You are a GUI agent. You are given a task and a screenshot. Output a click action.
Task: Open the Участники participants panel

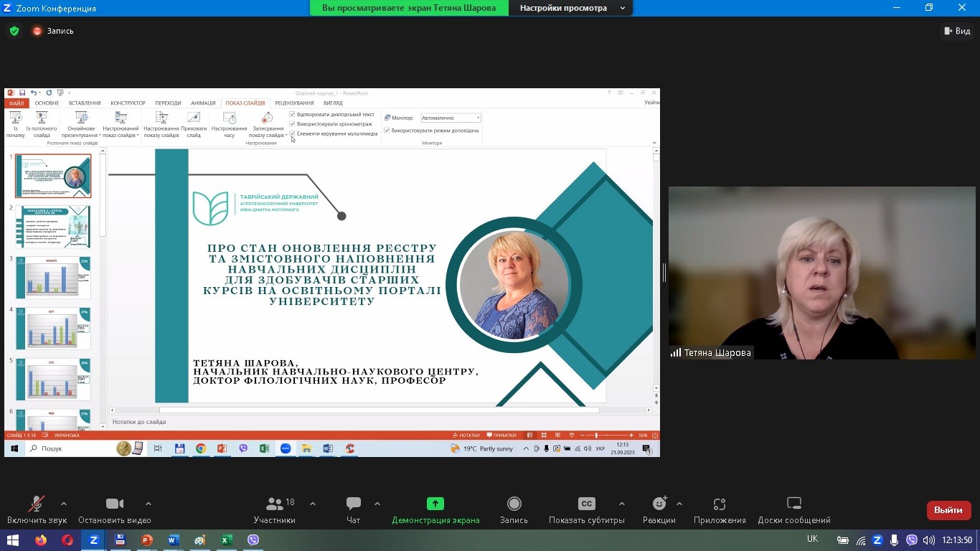point(274,509)
